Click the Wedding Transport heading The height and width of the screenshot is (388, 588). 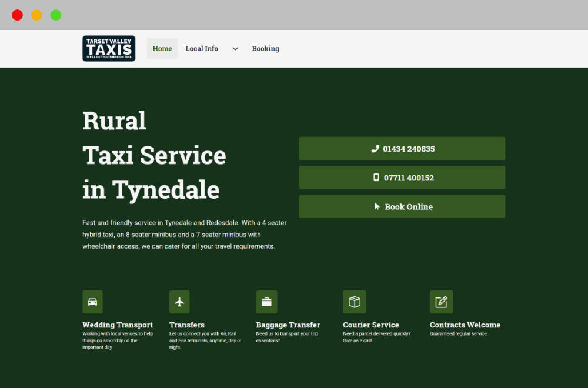[x=118, y=325]
